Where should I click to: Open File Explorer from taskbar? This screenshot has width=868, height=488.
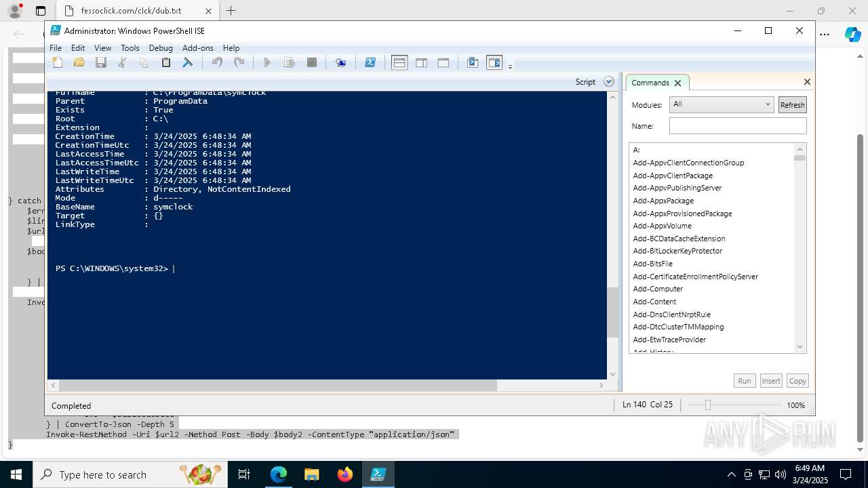pos(312,474)
